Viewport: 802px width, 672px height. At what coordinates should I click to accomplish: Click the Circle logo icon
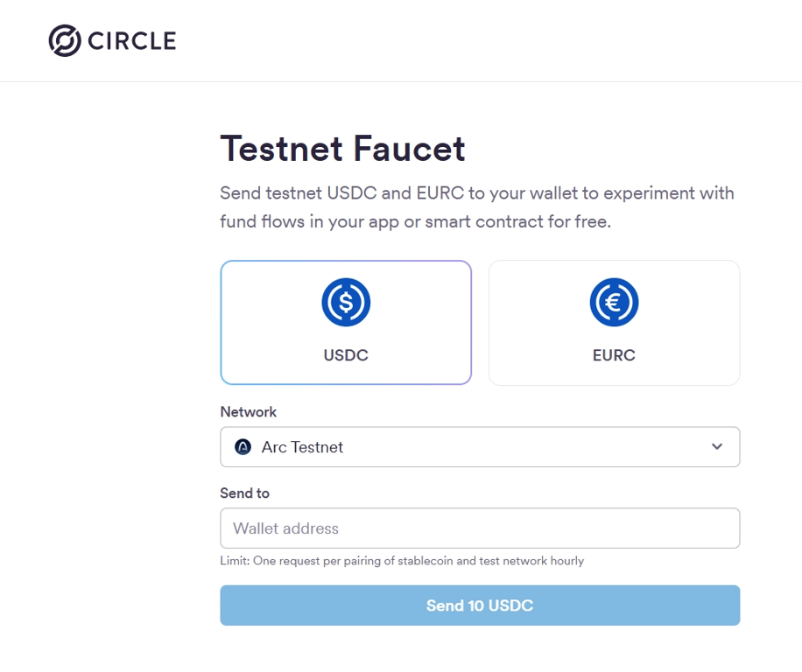pyautogui.click(x=64, y=40)
